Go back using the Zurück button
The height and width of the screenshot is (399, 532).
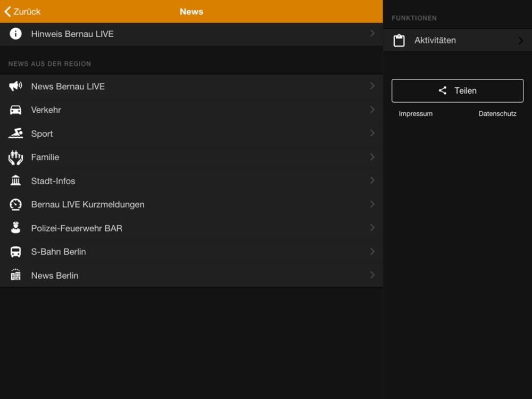22,12
